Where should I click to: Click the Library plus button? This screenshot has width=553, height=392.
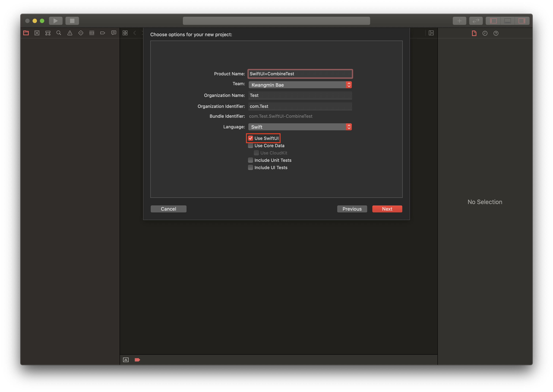click(459, 21)
